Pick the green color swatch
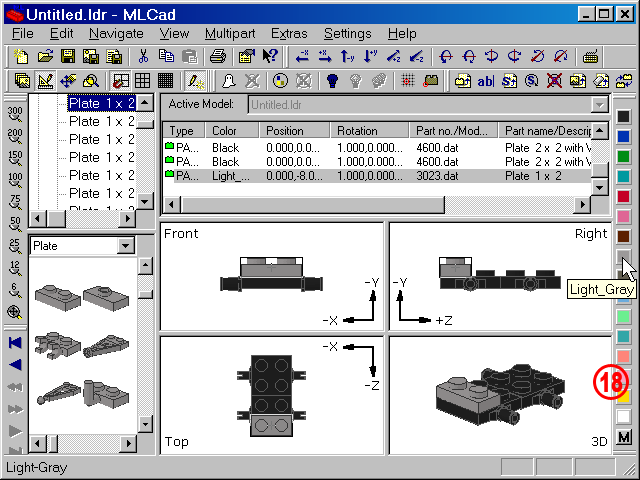Viewport: 640px width, 480px height. [x=624, y=156]
